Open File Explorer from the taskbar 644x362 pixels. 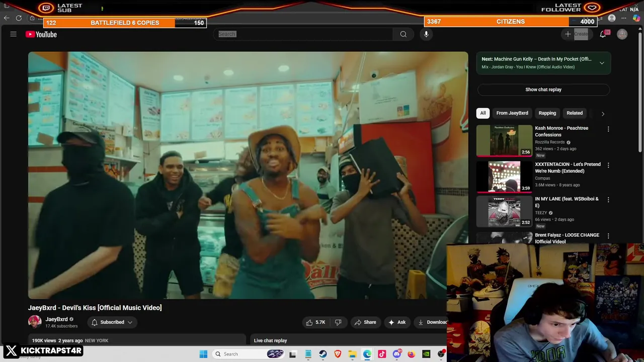click(x=352, y=354)
